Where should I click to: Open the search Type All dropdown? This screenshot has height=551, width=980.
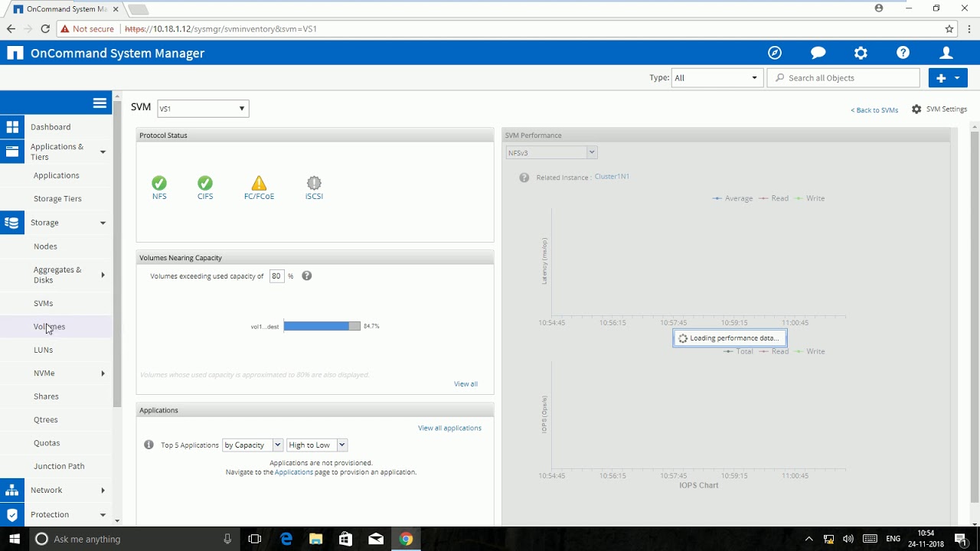point(717,78)
